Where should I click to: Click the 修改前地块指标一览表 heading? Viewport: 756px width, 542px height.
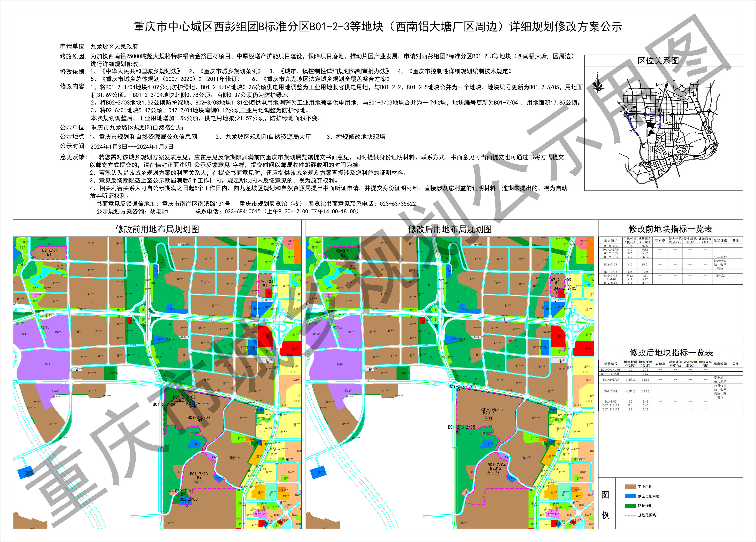click(670, 229)
